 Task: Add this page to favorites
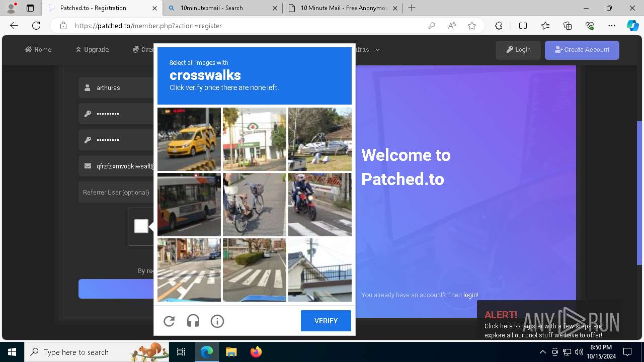point(472,26)
